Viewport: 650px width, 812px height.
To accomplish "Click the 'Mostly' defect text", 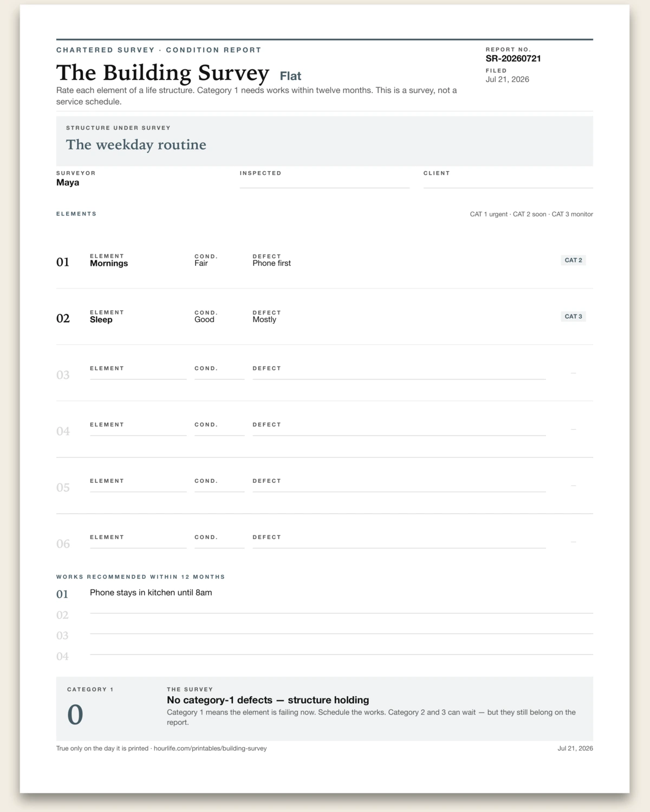I will 264,319.
